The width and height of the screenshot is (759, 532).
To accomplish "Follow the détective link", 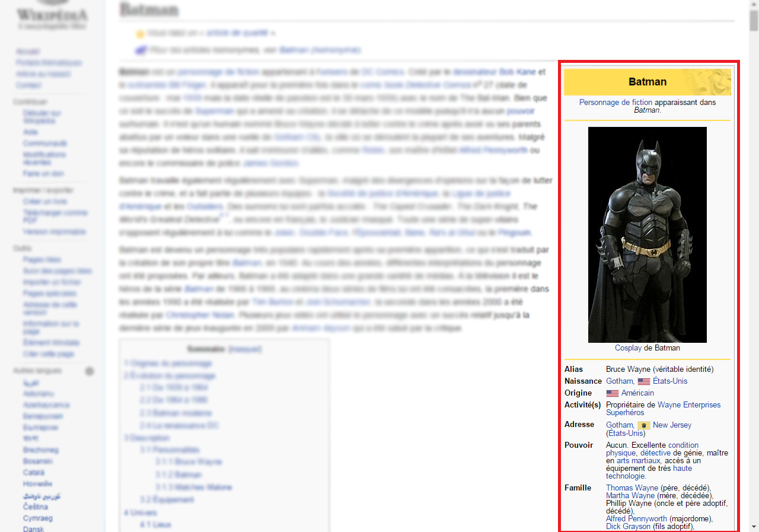I will pyautogui.click(x=655, y=453).
